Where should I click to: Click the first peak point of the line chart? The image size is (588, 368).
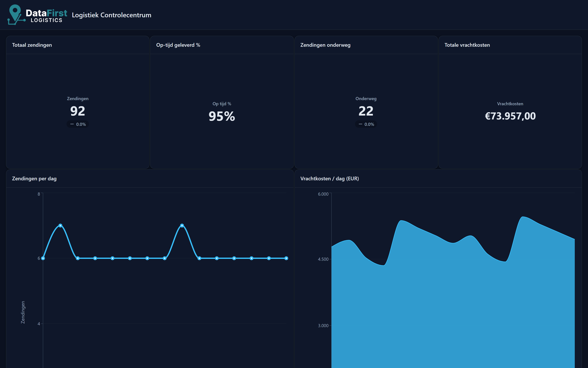click(x=60, y=226)
